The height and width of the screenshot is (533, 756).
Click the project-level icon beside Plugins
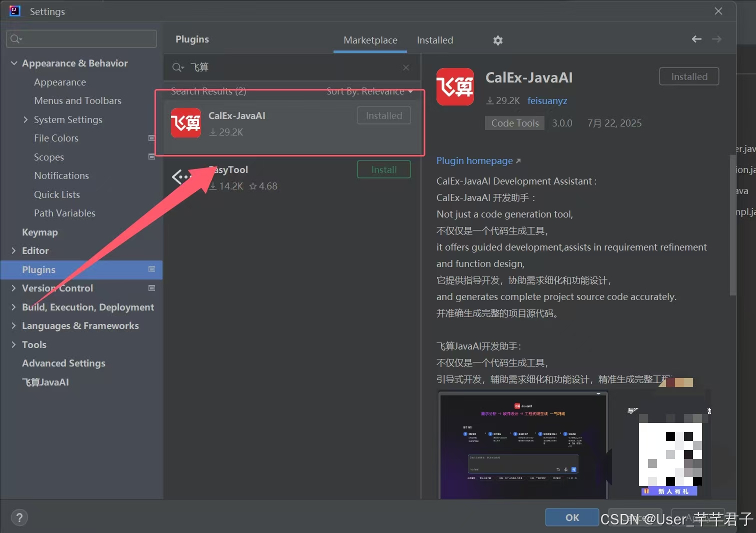pos(151,269)
